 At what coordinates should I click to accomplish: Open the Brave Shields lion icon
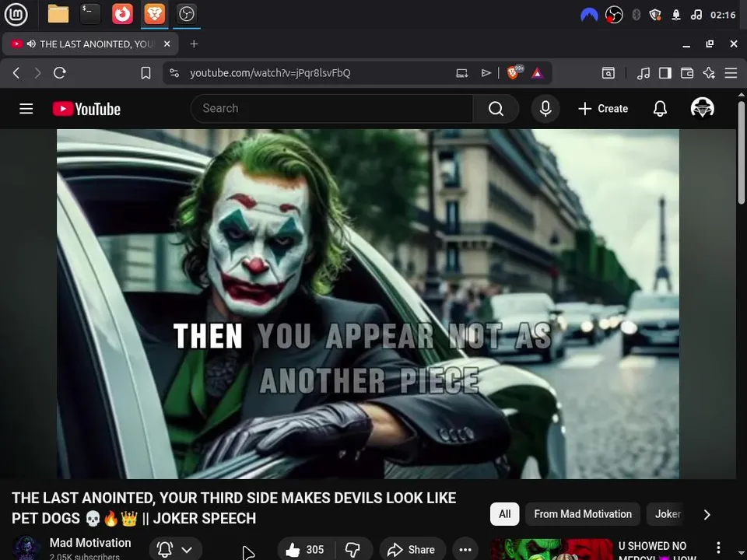click(514, 72)
